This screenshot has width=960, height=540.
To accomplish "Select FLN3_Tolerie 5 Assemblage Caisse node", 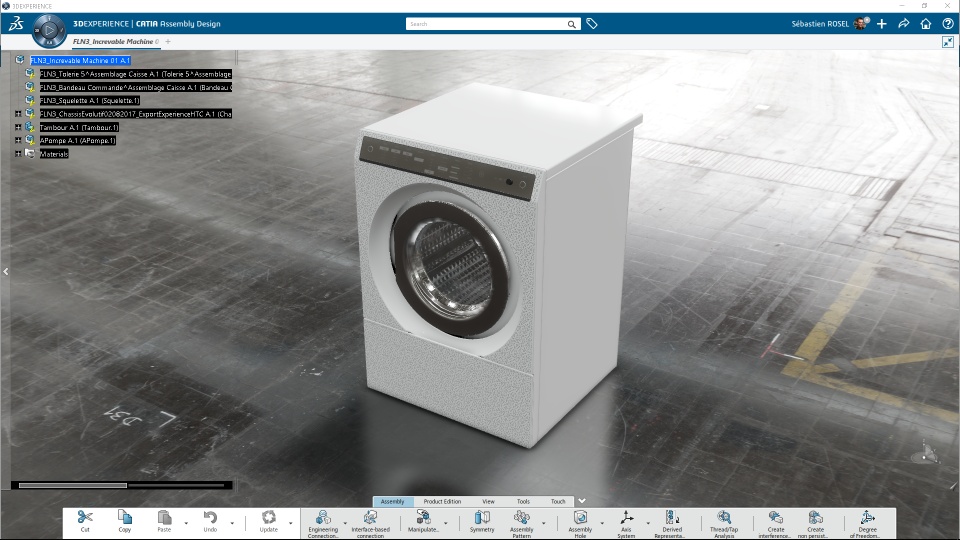I will (x=135, y=74).
